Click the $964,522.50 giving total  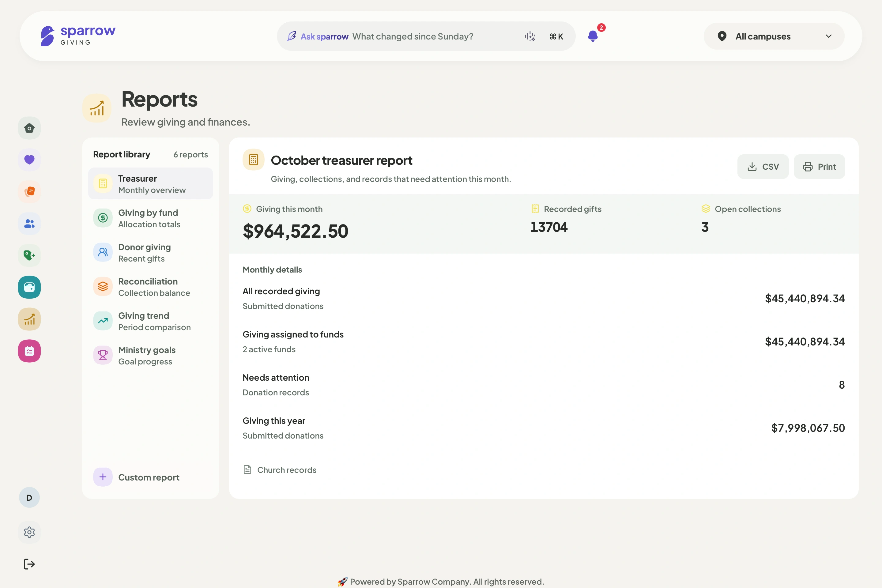(296, 231)
